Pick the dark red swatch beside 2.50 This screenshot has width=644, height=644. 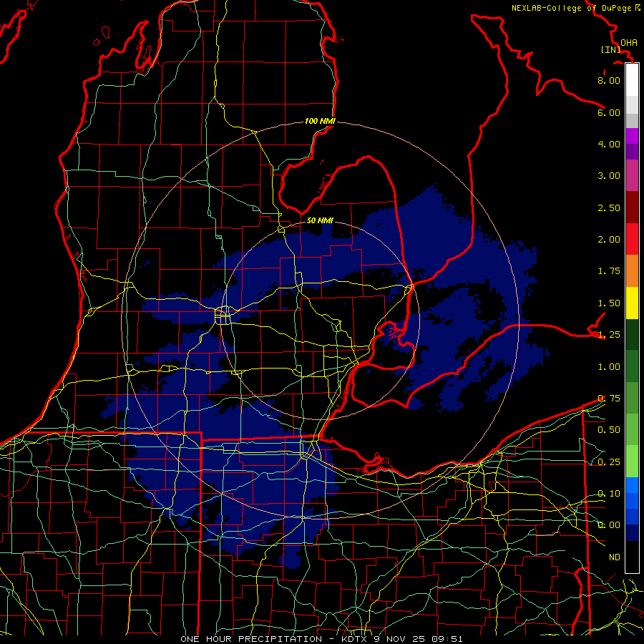[x=632, y=208]
